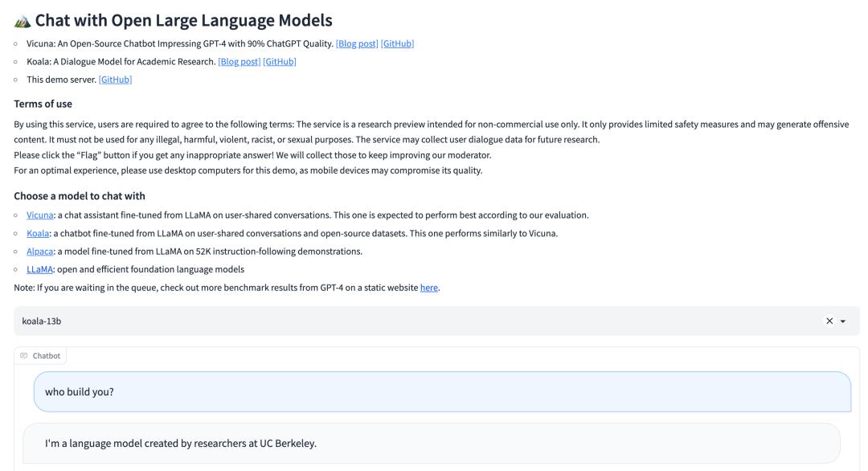Click the mountain emoji icon in the title

coord(23,21)
